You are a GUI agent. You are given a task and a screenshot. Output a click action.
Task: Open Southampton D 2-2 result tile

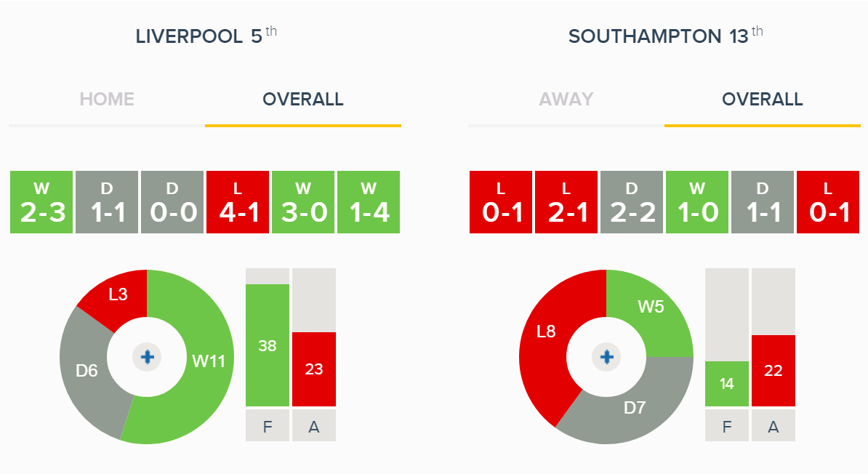[632, 202]
